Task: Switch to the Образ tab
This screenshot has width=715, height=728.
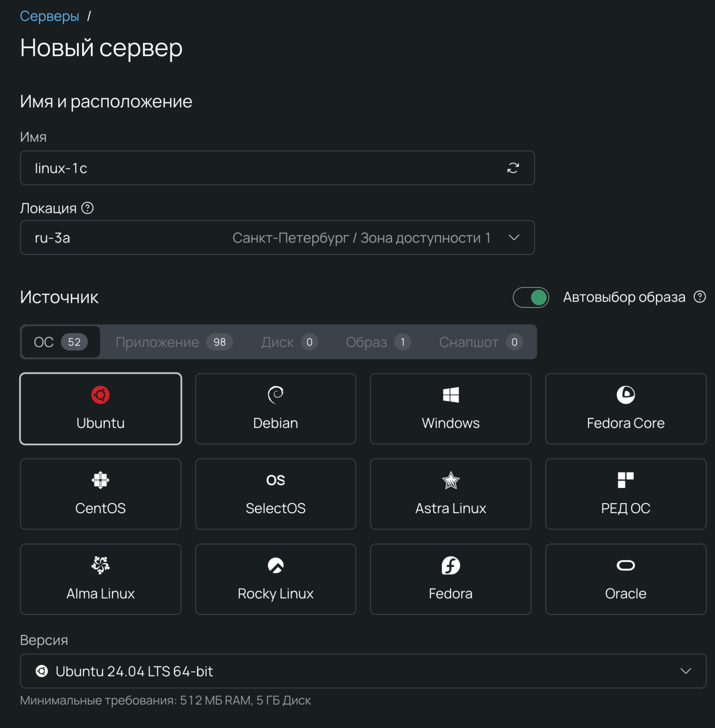Action: (378, 342)
